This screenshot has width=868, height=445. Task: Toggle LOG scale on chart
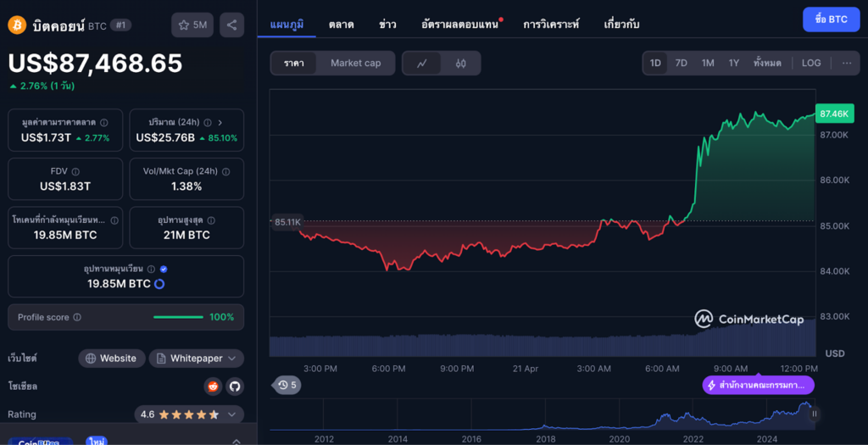pyautogui.click(x=811, y=63)
